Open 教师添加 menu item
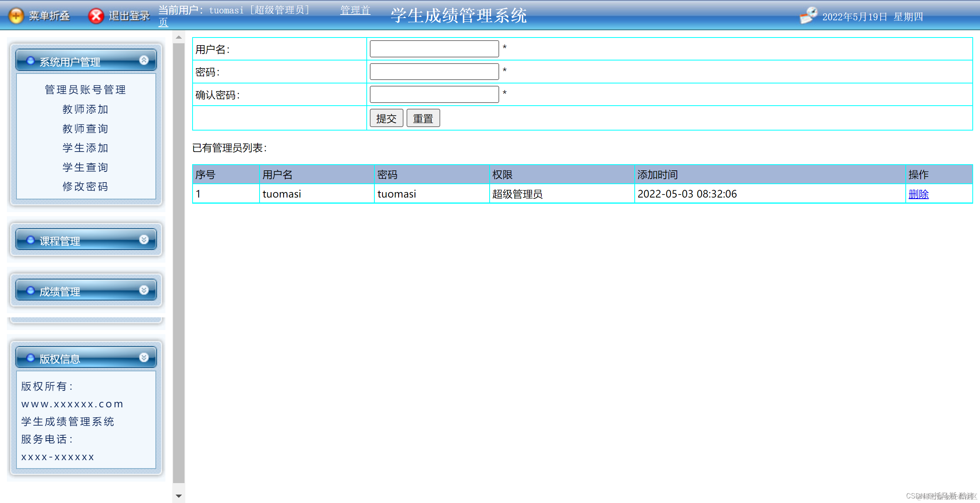The image size is (980, 503). [x=85, y=109]
